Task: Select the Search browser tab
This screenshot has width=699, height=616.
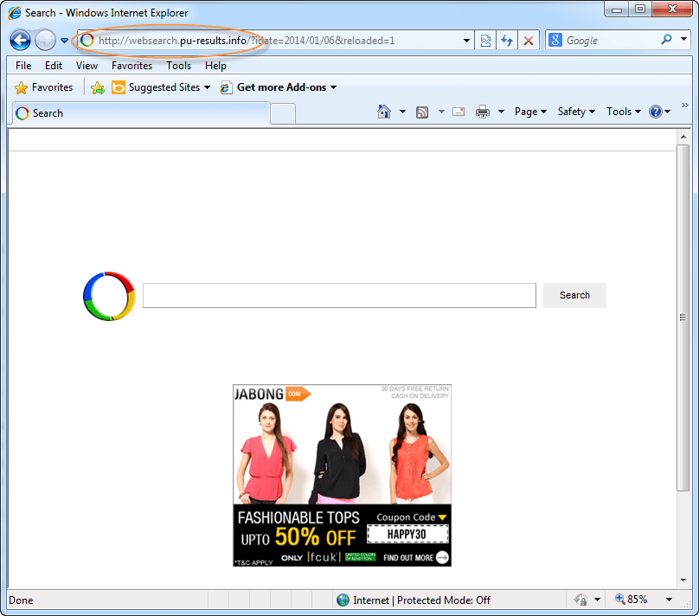Action: click(x=141, y=113)
